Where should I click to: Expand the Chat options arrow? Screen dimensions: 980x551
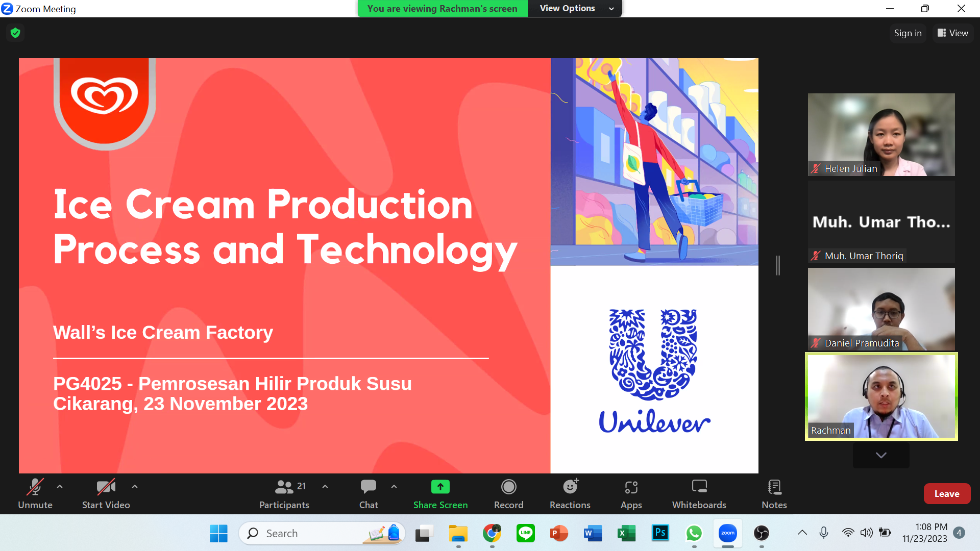(x=394, y=487)
